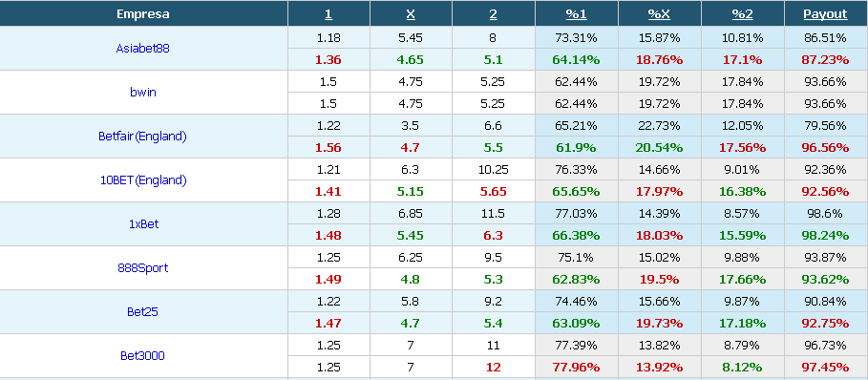Select Asiabet88 current home odds 1.36
The height and width of the screenshot is (380, 868).
pos(328,60)
